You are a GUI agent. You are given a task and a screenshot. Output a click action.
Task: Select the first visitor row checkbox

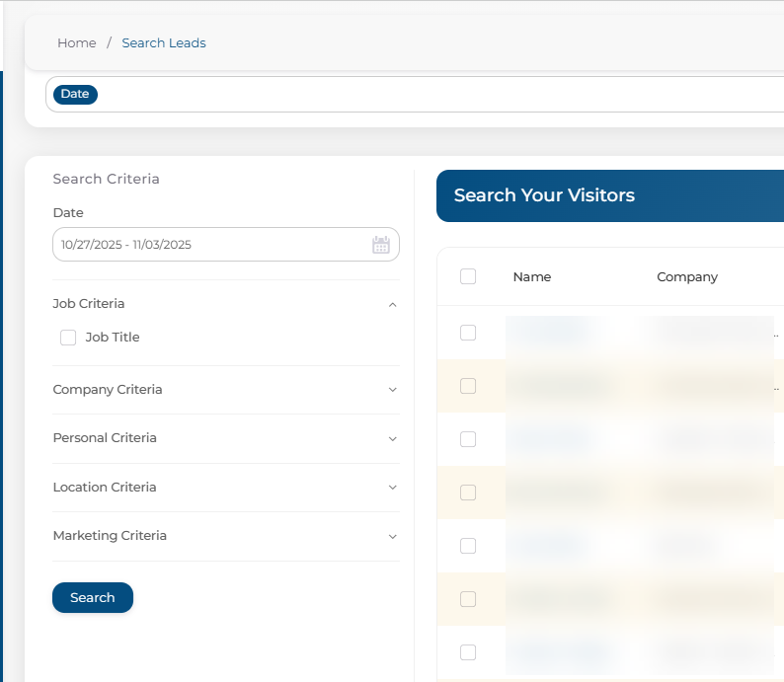(x=468, y=333)
